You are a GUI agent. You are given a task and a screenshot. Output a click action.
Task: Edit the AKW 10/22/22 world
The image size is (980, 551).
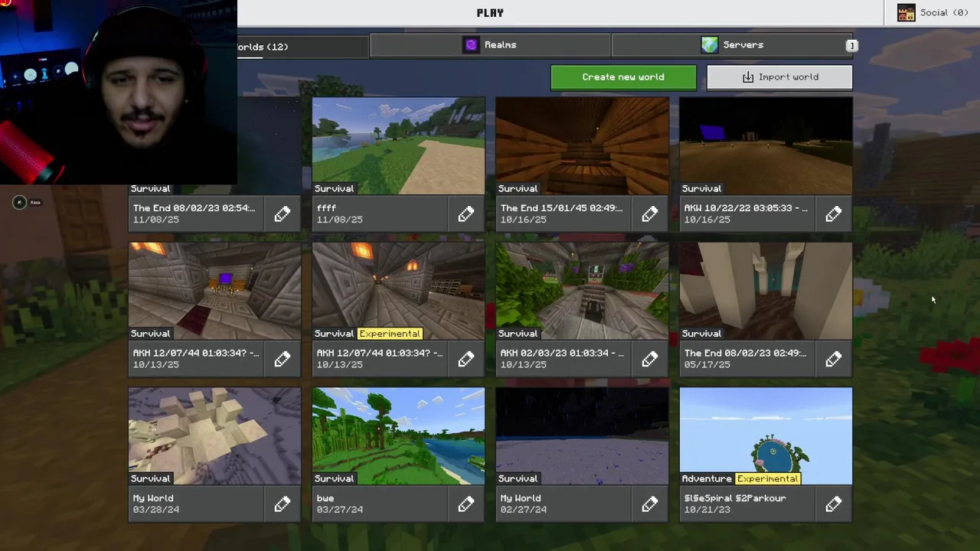coord(834,214)
